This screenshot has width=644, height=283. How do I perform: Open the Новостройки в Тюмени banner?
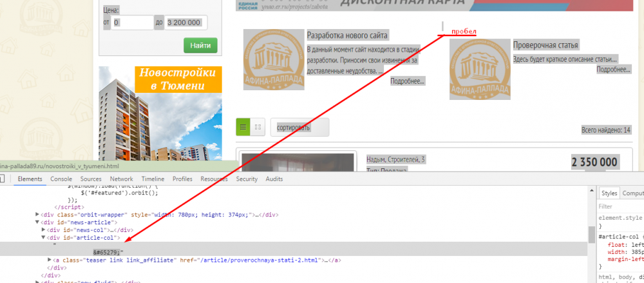[160, 113]
